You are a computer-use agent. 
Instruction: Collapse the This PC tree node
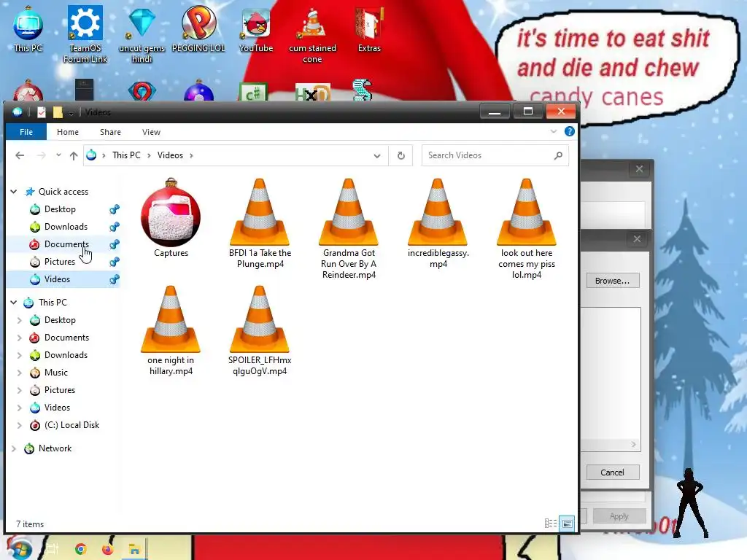coord(14,303)
